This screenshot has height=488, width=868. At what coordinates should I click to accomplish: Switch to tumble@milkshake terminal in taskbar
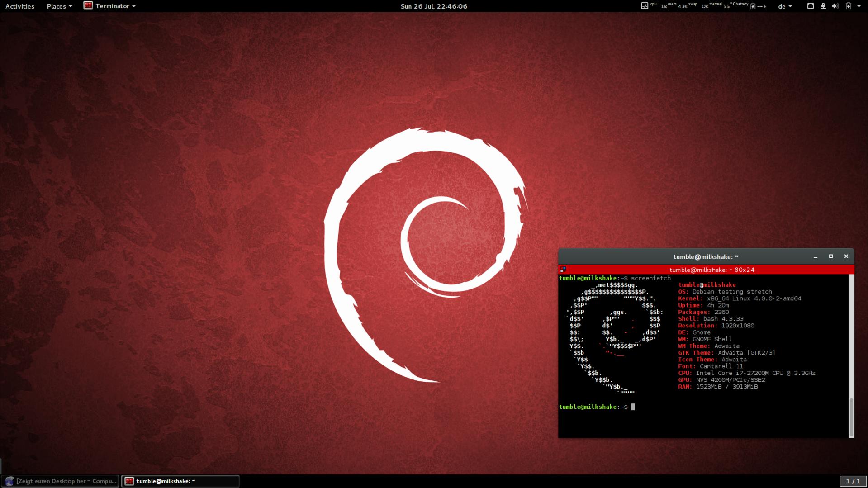click(180, 481)
